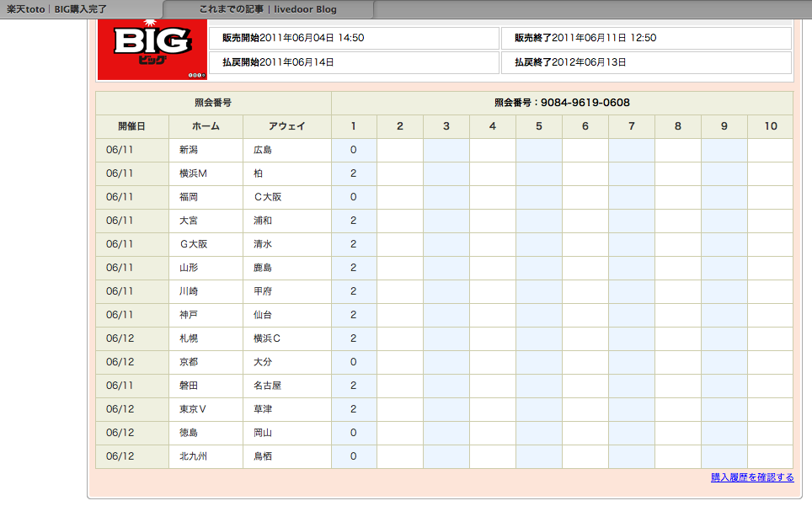Select 販売終了 2011年06月11日 field

[646, 38]
